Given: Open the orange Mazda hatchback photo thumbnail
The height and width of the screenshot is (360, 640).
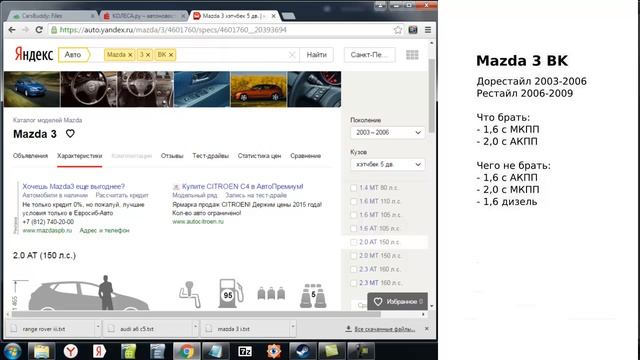Looking at the screenshot, I should [259, 89].
